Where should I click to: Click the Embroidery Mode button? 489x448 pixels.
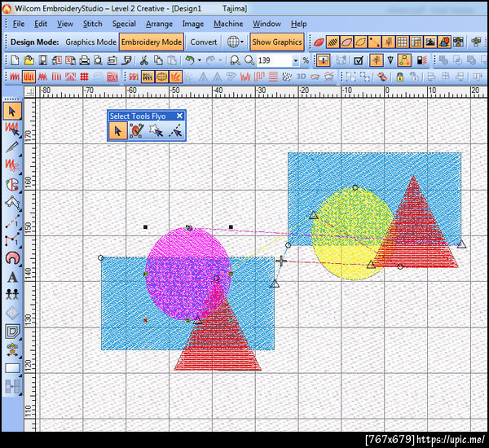coord(152,42)
